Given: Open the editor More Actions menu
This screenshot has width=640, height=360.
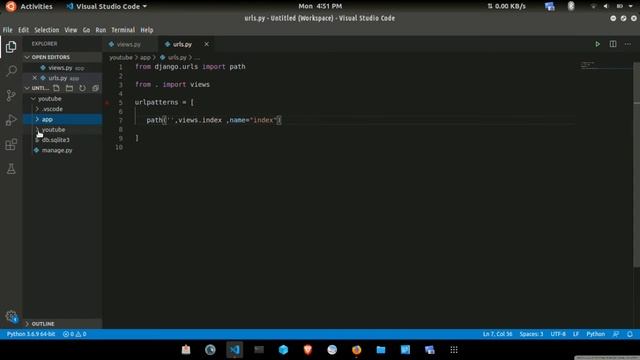Looking at the screenshot, I should pos(628,44).
